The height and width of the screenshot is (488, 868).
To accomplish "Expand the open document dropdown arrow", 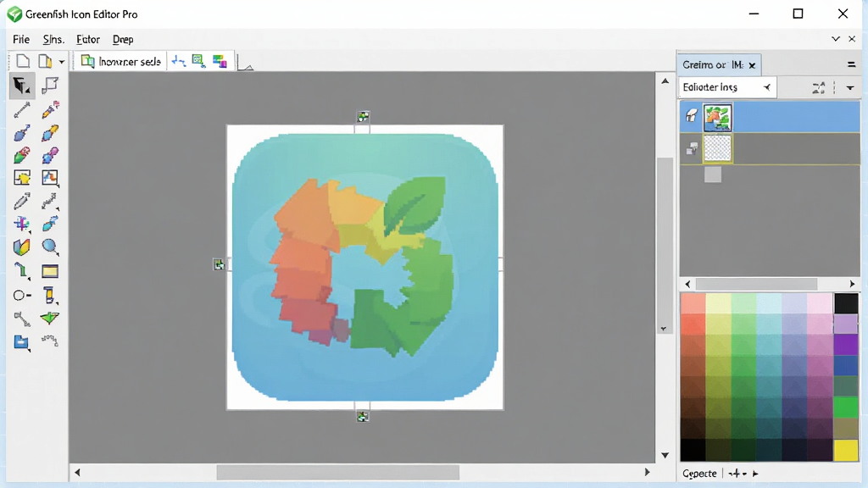I will tap(61, 62).
